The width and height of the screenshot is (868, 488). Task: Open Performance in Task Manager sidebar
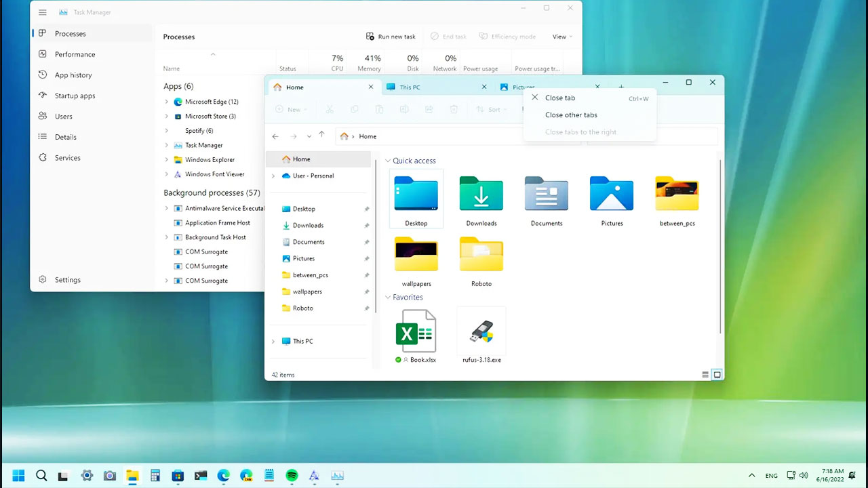point(75,54)
